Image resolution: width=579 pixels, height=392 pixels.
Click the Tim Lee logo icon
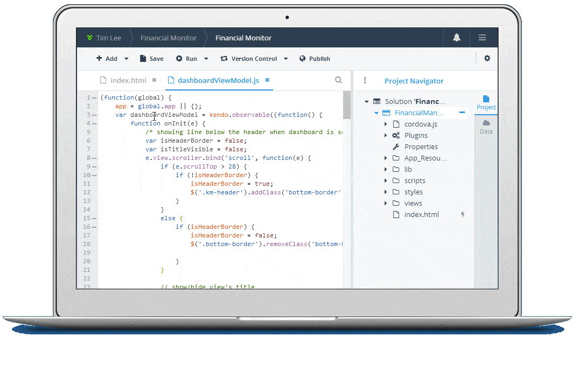[x=89, y=38]
